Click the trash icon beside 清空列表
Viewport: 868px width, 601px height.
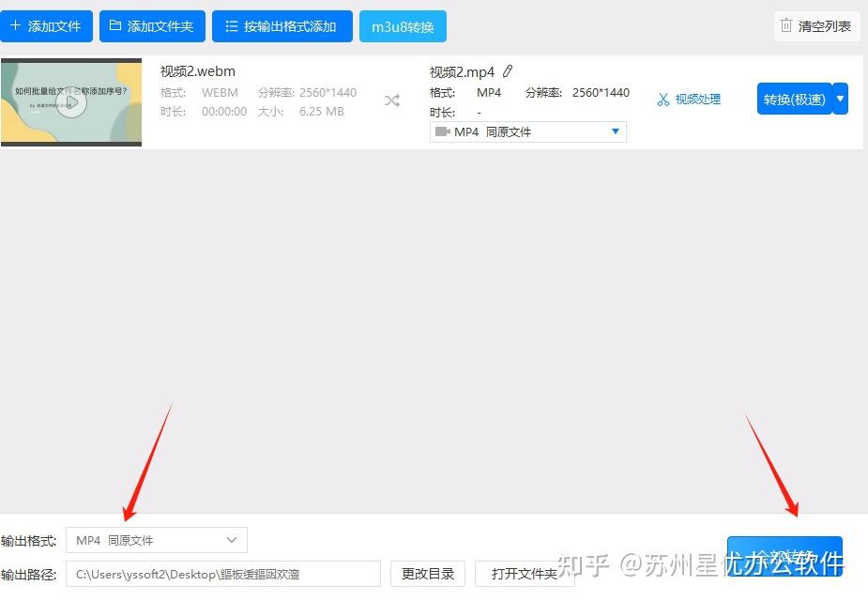pos(785,25)
